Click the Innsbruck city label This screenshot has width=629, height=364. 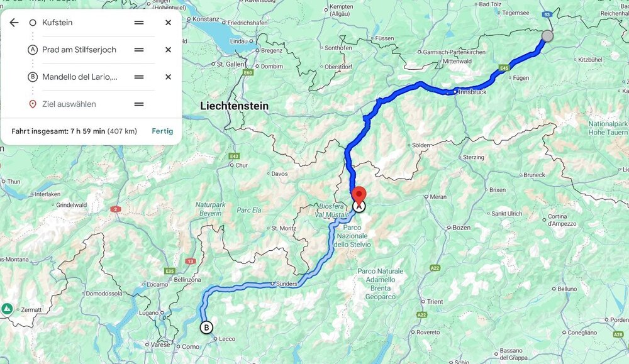pos(472,92)
